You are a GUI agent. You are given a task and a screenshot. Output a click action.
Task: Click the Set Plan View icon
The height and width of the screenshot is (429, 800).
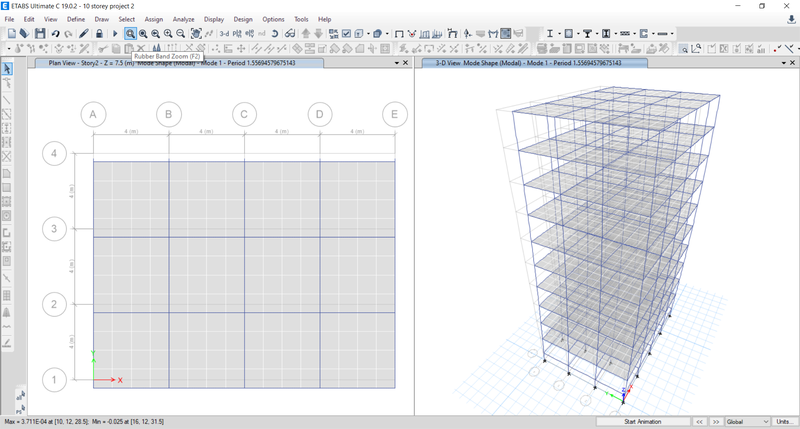(237, 34)
